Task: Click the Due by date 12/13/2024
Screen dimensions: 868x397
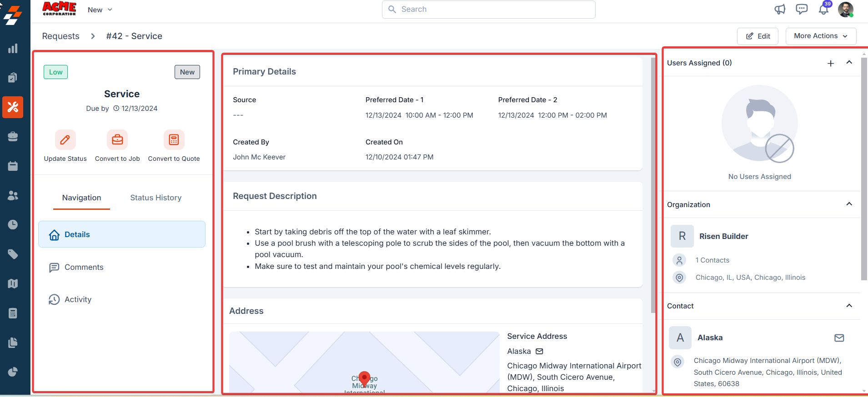Action: (139, 109)
